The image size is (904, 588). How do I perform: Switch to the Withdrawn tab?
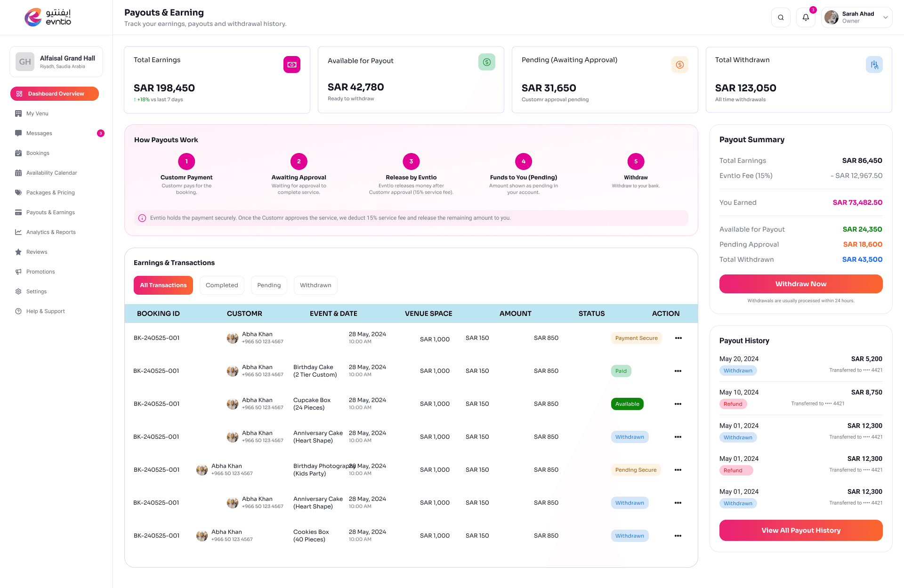(315, 285)
